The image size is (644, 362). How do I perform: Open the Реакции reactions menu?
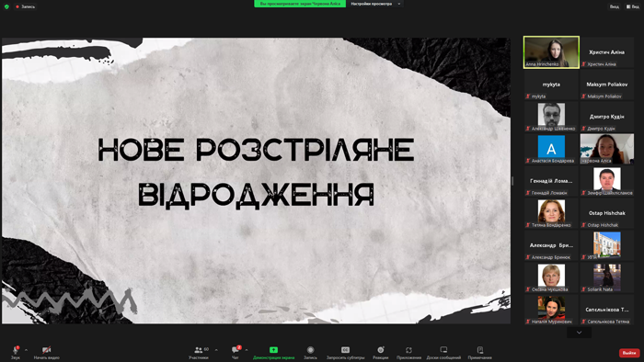click(380, 350)
